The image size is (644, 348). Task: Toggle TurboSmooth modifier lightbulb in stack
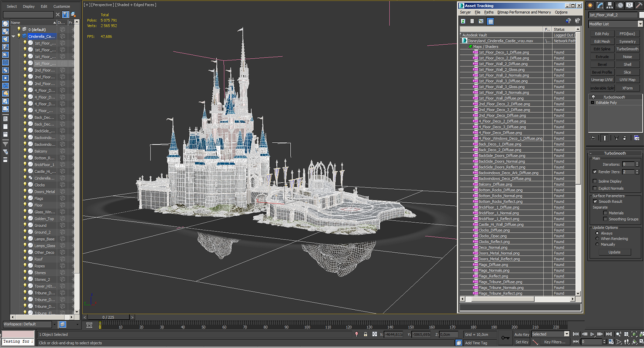pyautogui.click(x=593, y=97)
